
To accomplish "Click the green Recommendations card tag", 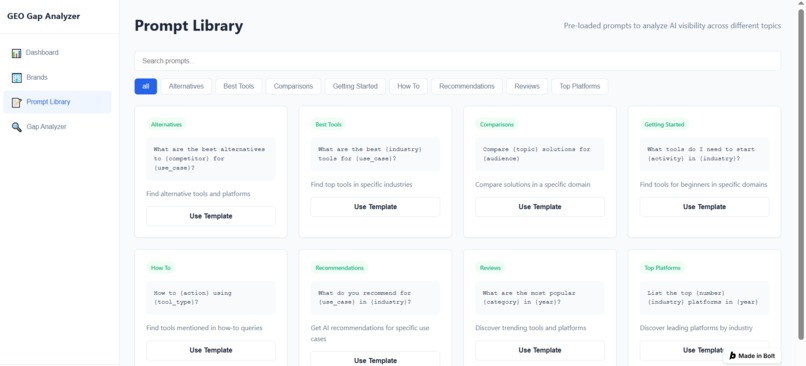I will [339, 268].
